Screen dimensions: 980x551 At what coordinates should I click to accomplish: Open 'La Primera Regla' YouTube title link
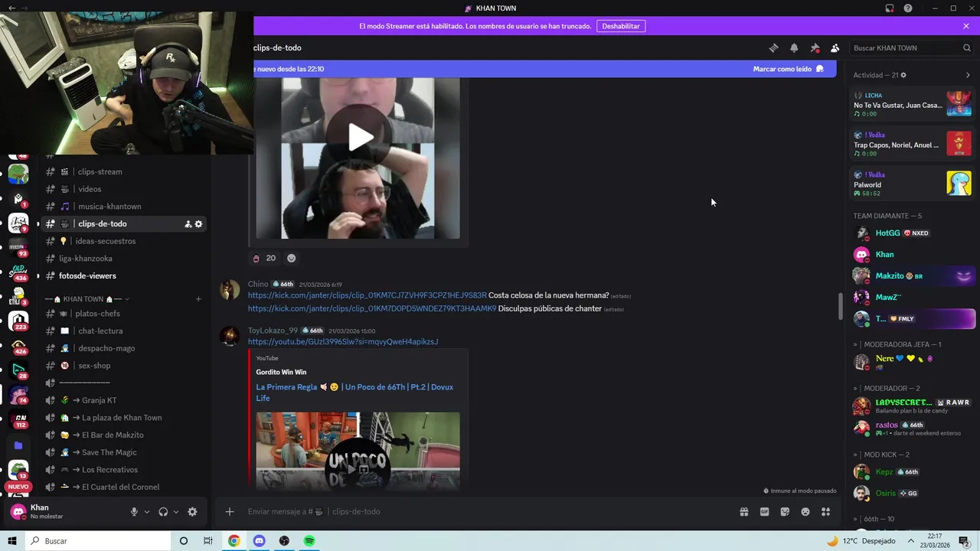(x=354, y=393)
